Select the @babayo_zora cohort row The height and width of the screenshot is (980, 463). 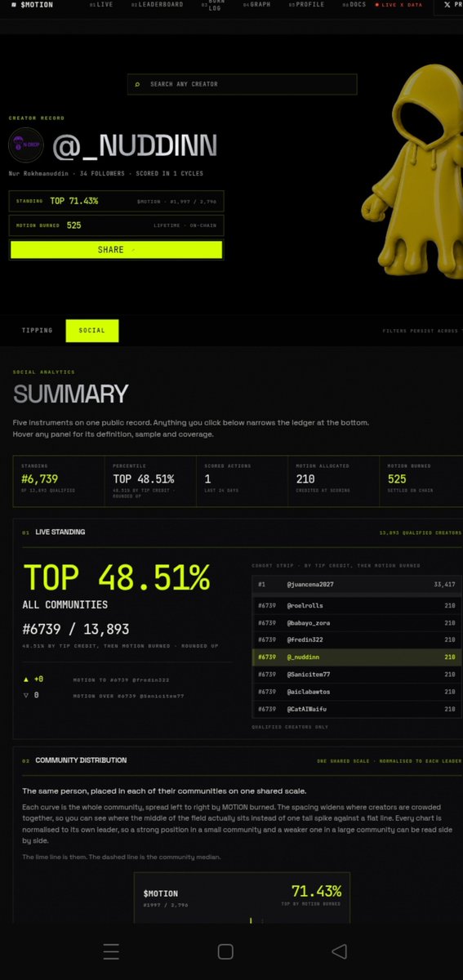(x=356, y=623)
